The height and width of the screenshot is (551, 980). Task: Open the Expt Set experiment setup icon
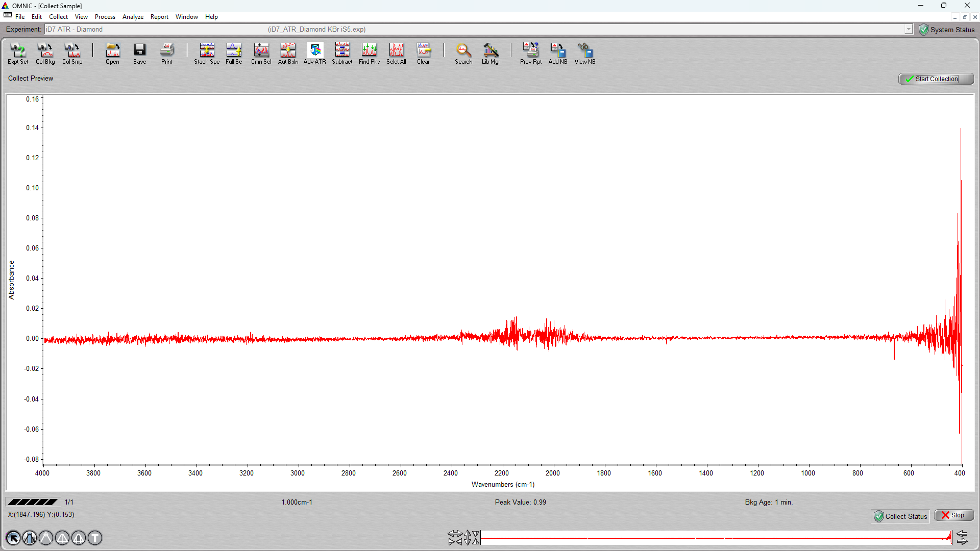tap(18, 54)
